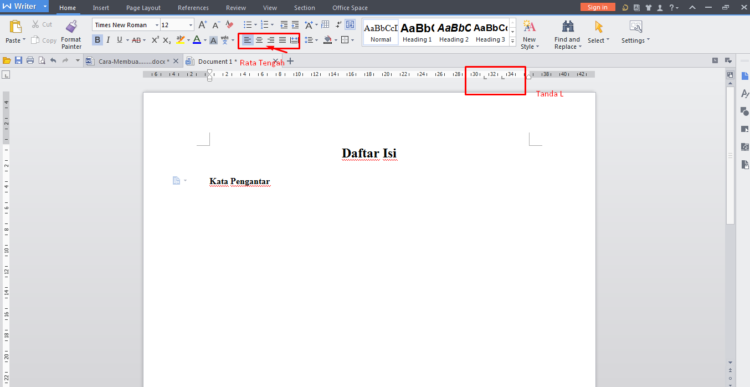750x387 pixels.
Task: Apply text highlight color
Action: click(x=180, y=40)
